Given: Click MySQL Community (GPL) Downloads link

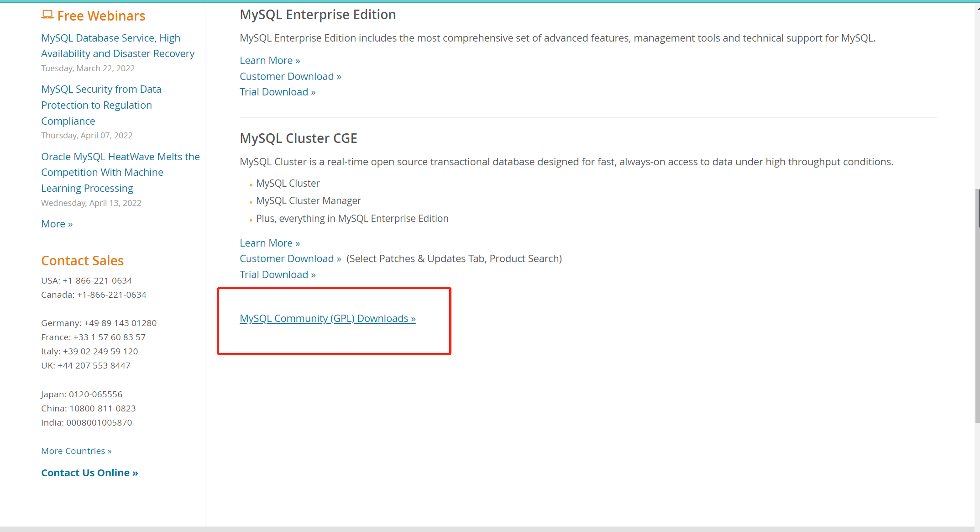Looking at the screenshot, I should point(327,318).
